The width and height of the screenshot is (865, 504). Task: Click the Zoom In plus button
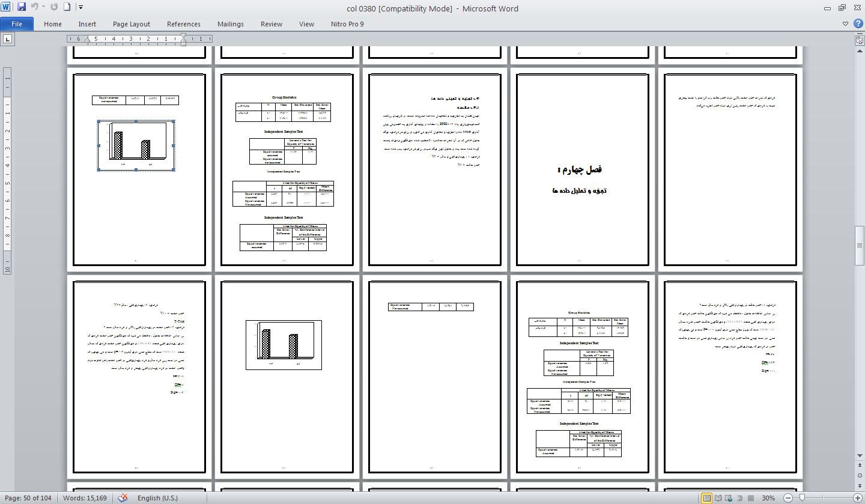[857, 498]
